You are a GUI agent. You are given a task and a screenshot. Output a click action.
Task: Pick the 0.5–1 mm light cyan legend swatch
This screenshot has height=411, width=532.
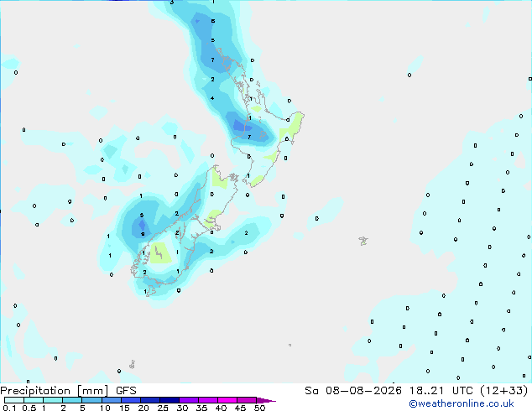34,400
